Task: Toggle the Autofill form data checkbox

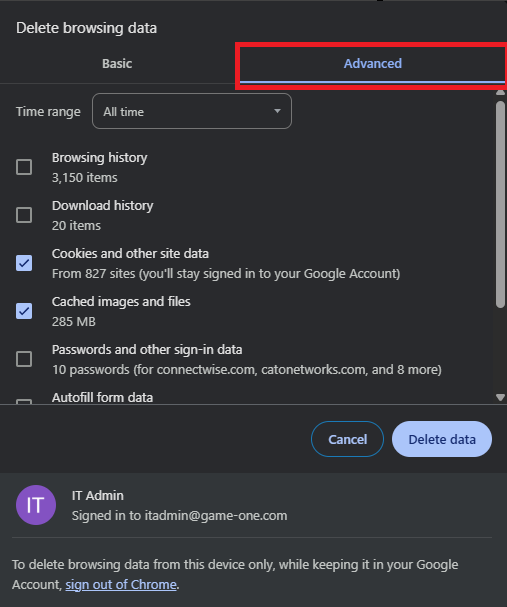Action: pos(24,402)
